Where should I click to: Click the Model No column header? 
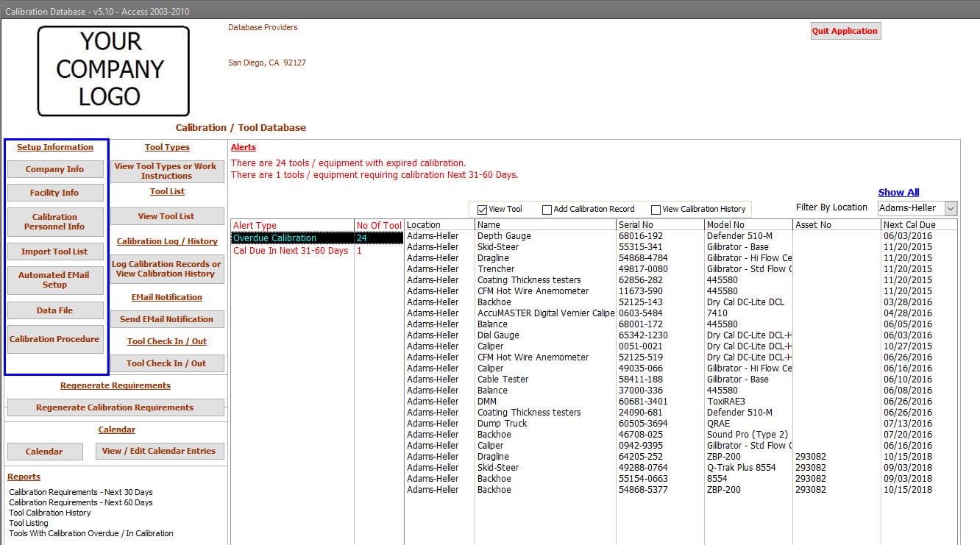pos(748,225)
